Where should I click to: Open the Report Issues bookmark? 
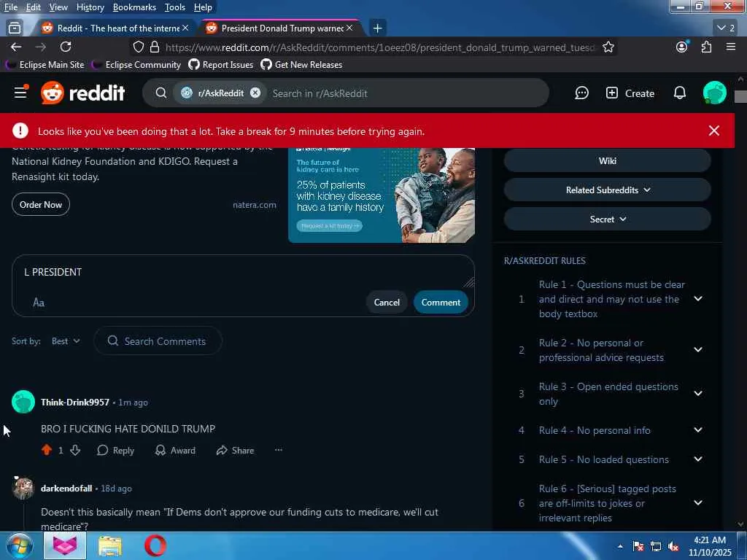pos(220,65)
